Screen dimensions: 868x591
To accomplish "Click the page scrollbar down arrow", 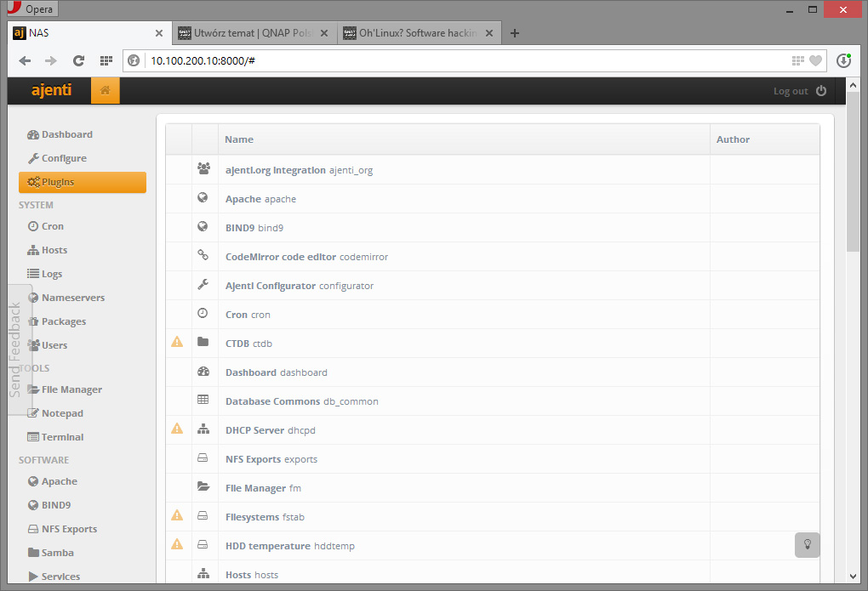I will 853,576.
